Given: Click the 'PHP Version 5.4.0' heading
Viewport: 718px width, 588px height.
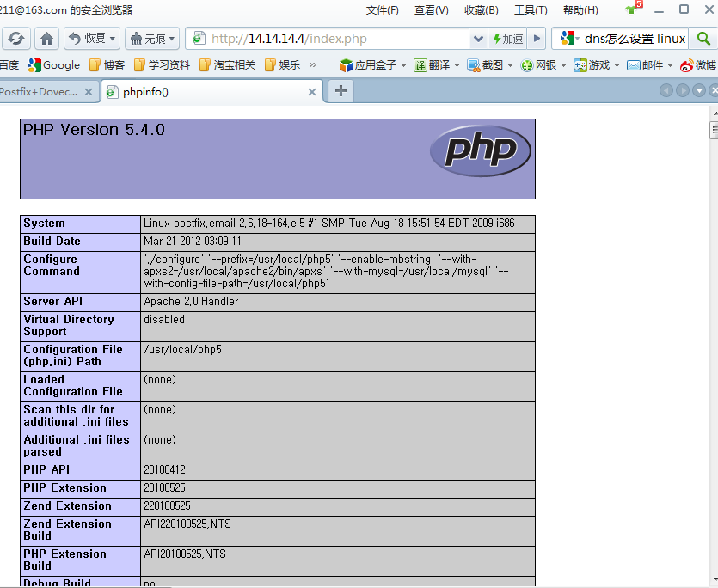Looking at the screenshot, I should pos(94,130).
